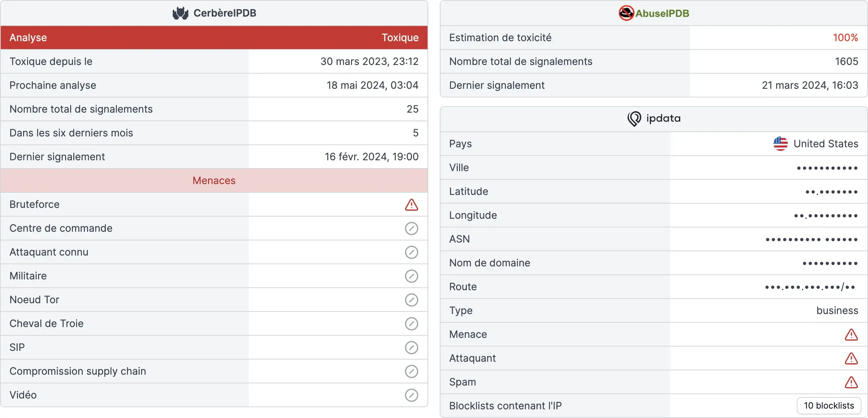Click the ipdata location pin logo
This screenshot has width=868, height=418.
634,118
